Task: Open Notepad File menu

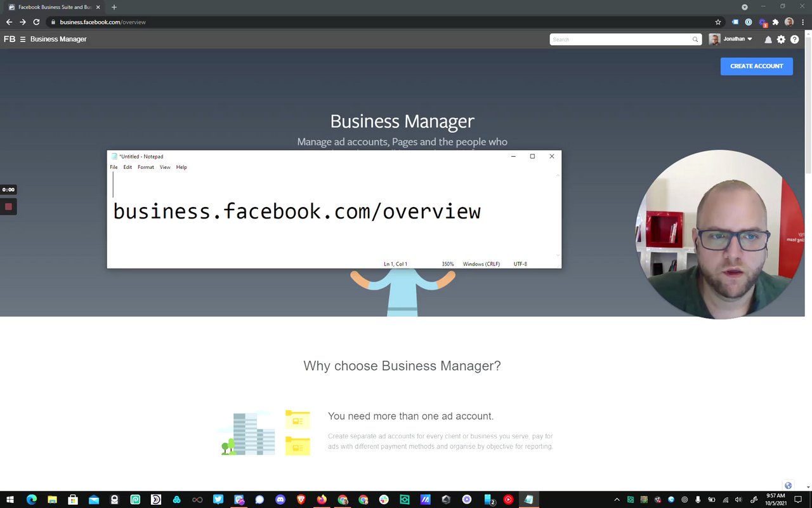Action: point(114,167)
